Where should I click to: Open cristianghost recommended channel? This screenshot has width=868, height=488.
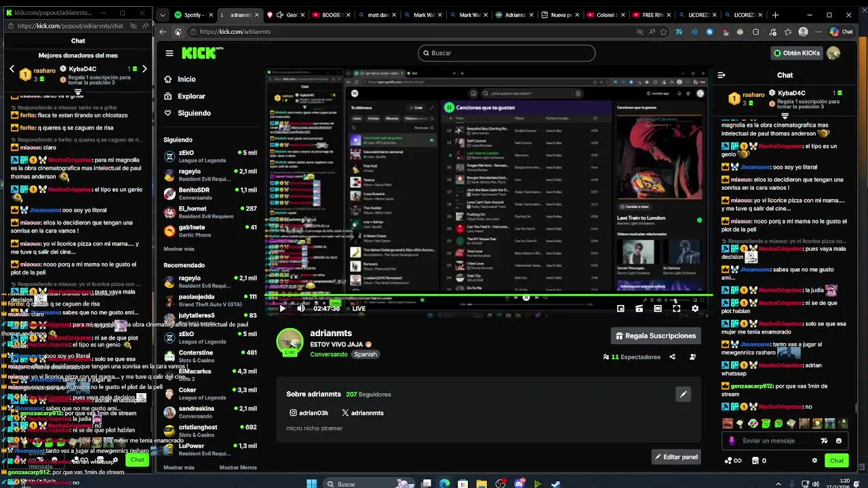pyautogui.click(x=210, y=431)
